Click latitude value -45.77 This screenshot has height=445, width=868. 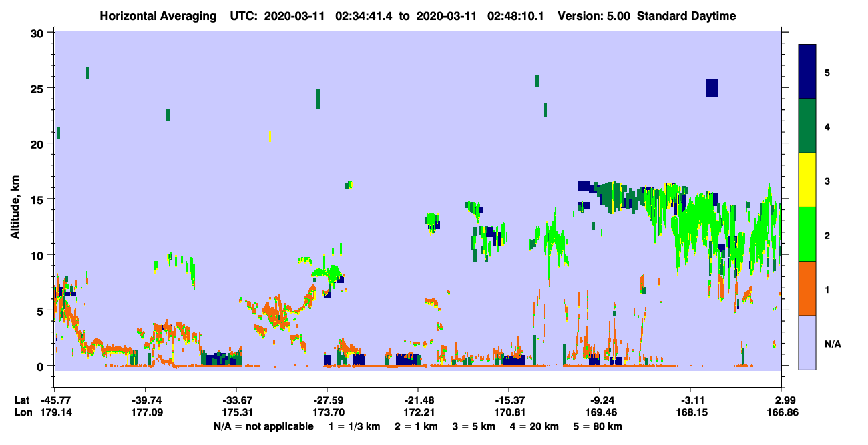tap(55, 400)
